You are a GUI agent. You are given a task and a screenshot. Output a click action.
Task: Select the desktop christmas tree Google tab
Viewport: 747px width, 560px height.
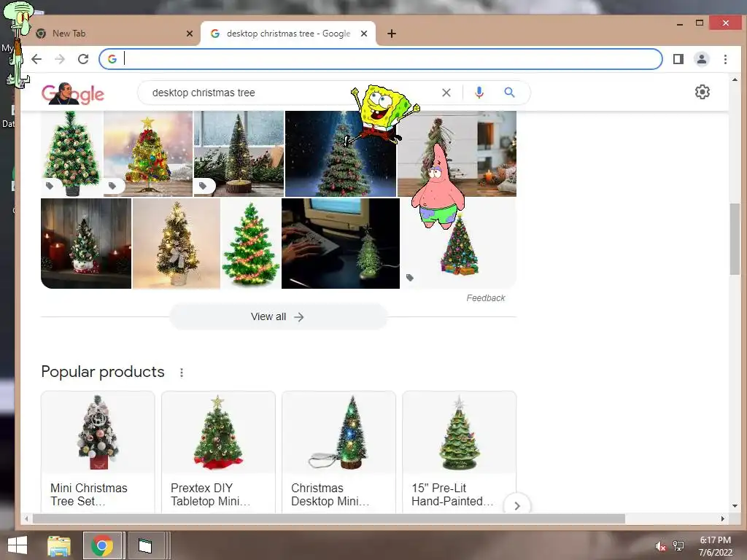pos(287,34)
